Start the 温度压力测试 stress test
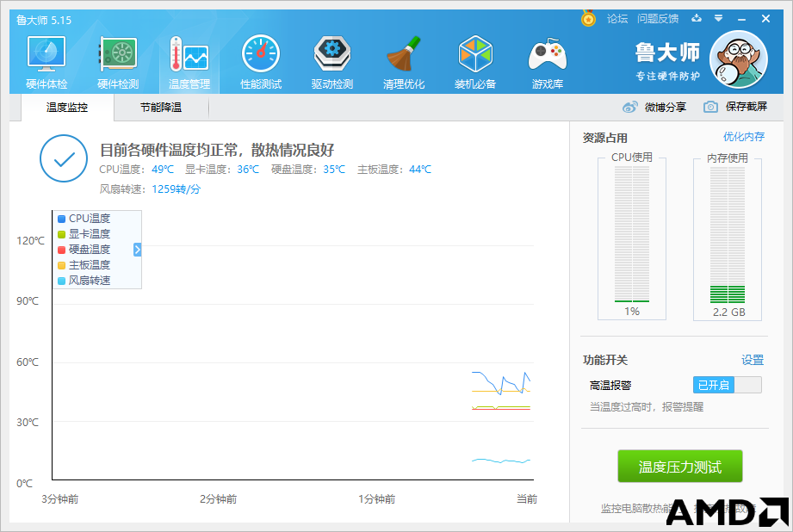 (679, 467)
